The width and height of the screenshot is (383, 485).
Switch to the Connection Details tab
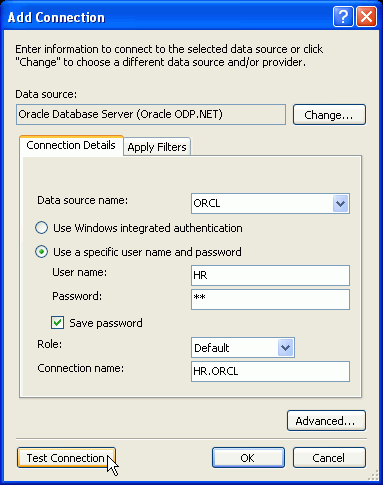point(71,145)
